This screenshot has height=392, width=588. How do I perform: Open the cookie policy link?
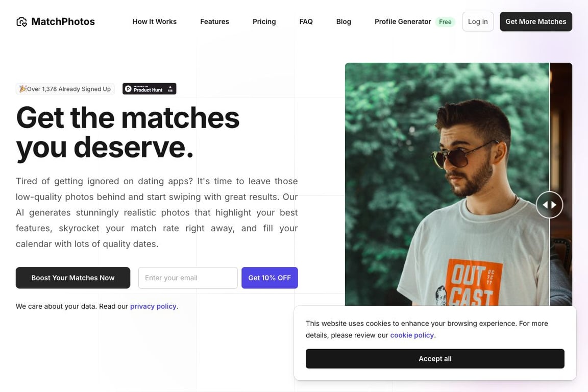click(412, 335)
